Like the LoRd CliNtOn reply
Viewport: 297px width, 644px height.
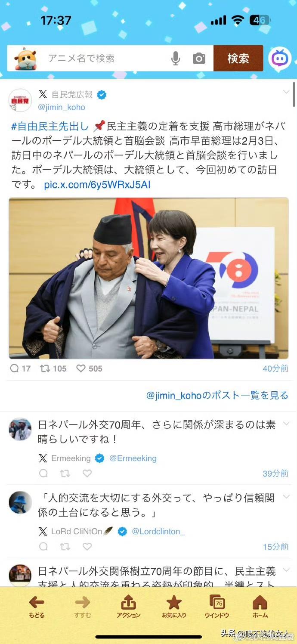point(87,547)
